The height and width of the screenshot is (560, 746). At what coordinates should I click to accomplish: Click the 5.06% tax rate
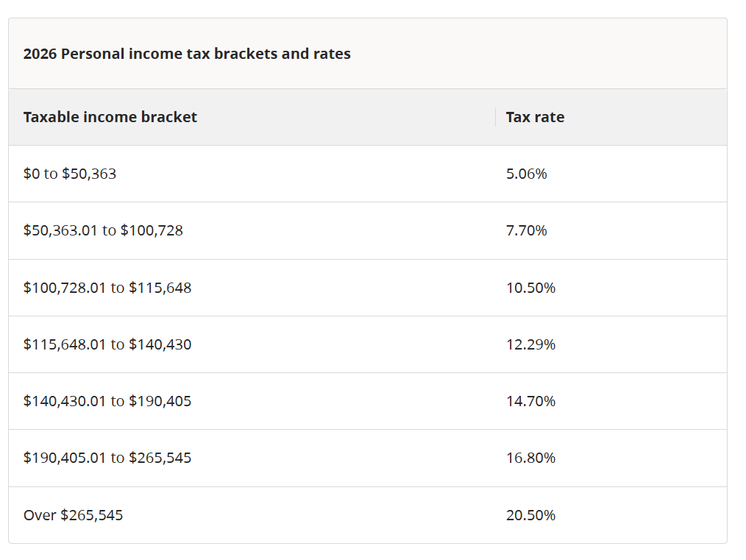click(x=526, y=174)
